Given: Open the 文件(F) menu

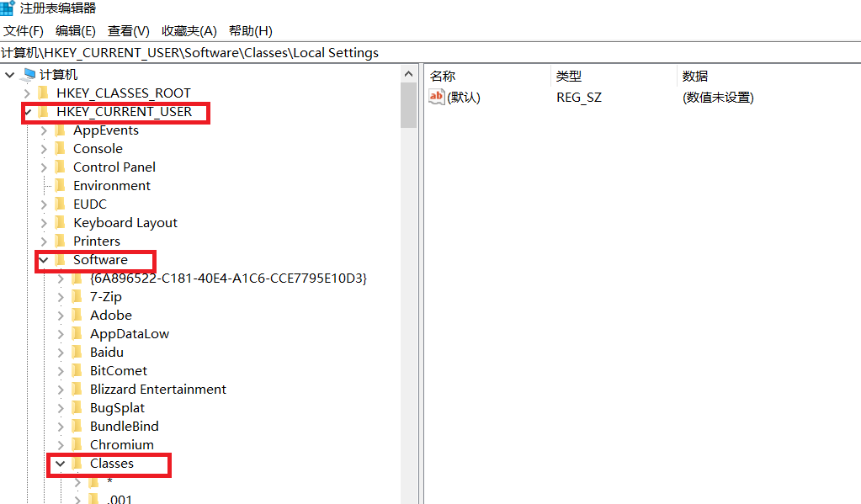Looking at the screenshot, I should point(24,31).
